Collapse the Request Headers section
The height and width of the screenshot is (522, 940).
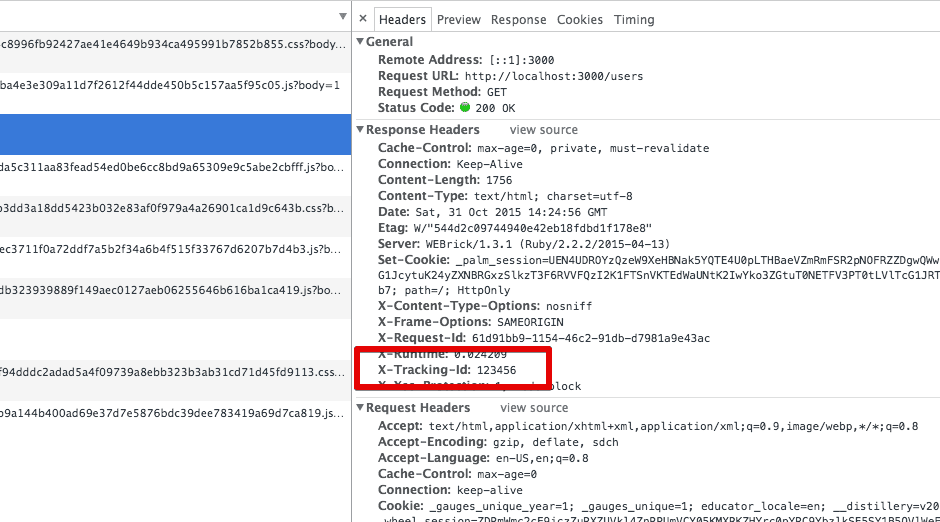tap(361, 408)
